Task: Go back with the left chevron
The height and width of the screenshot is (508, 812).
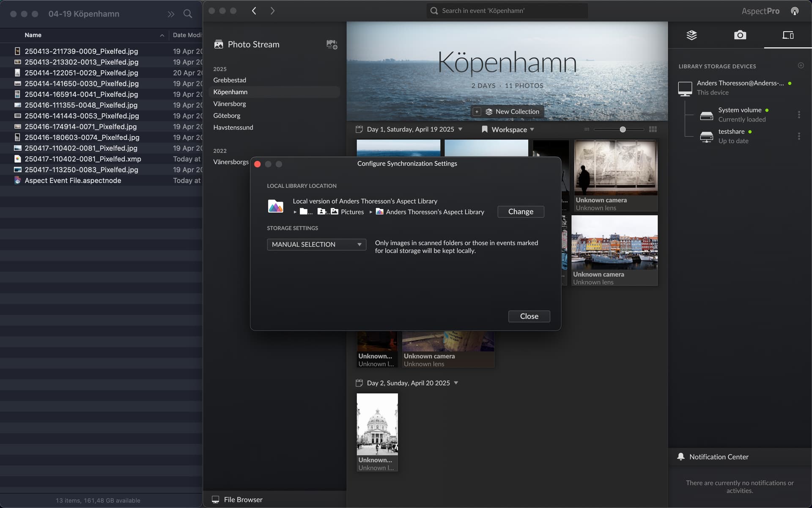Action: point(254,11)
